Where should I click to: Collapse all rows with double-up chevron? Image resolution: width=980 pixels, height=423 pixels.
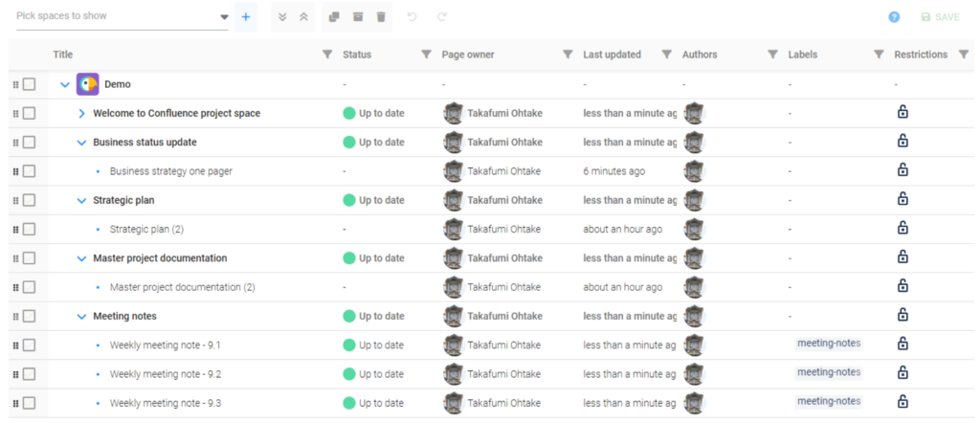point(303,17)
